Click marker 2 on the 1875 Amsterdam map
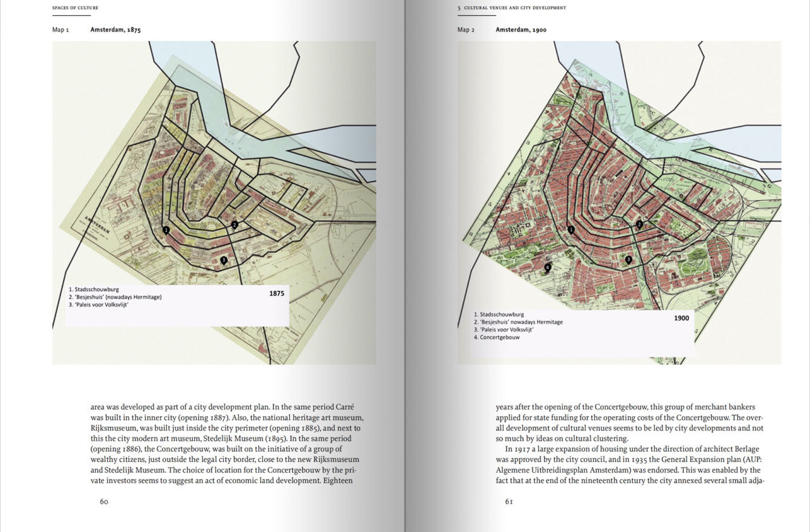 [x=235, y=224]
